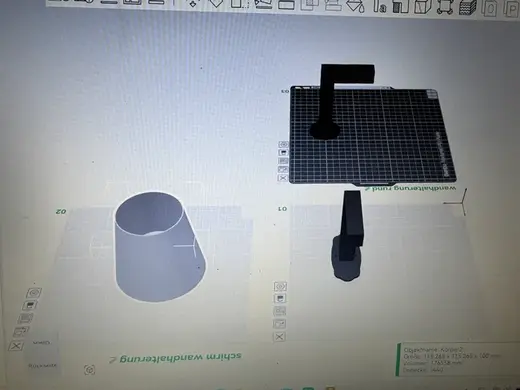Auto-arrange objects on plate 01
520x390 pixels.
click(280, 311)
